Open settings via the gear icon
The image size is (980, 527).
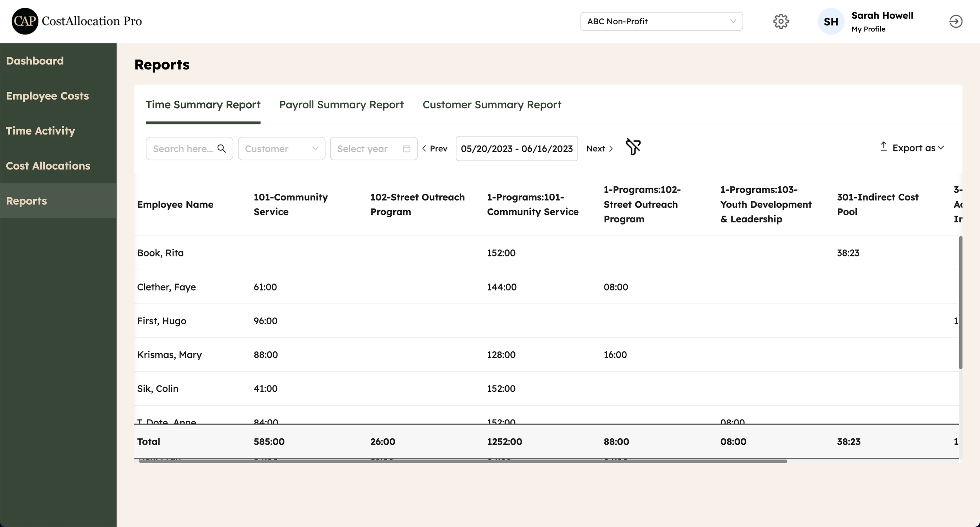[780, 22]
